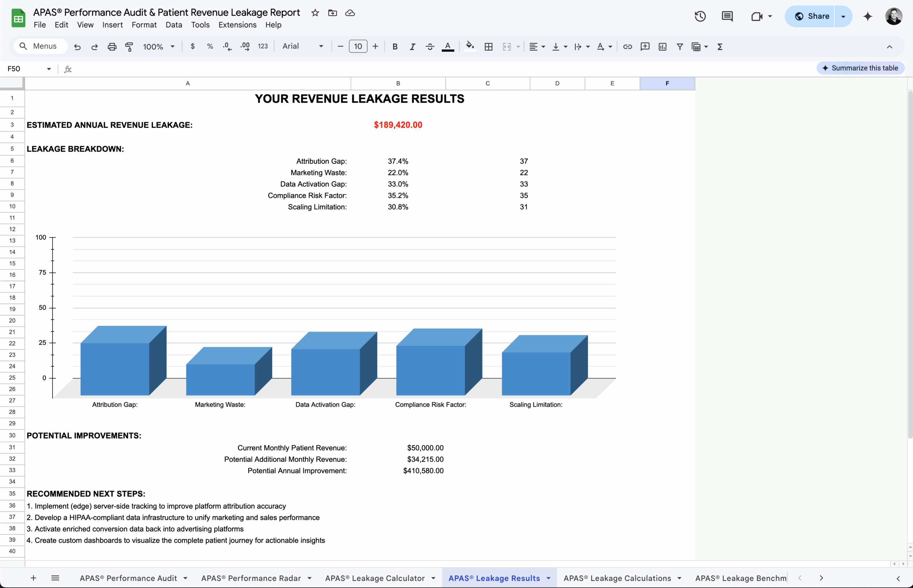913x588 pixels.
Task: Open the comments panel icon
Action: [x=727, y=16]
